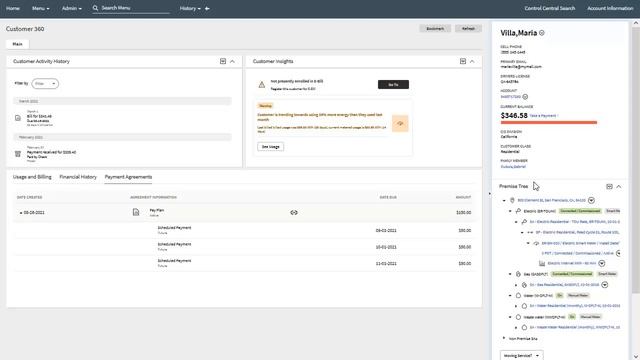Click the See Usage button
This screenshot has height=360, width=640.
pyautogui.click(x=270, y=147)
